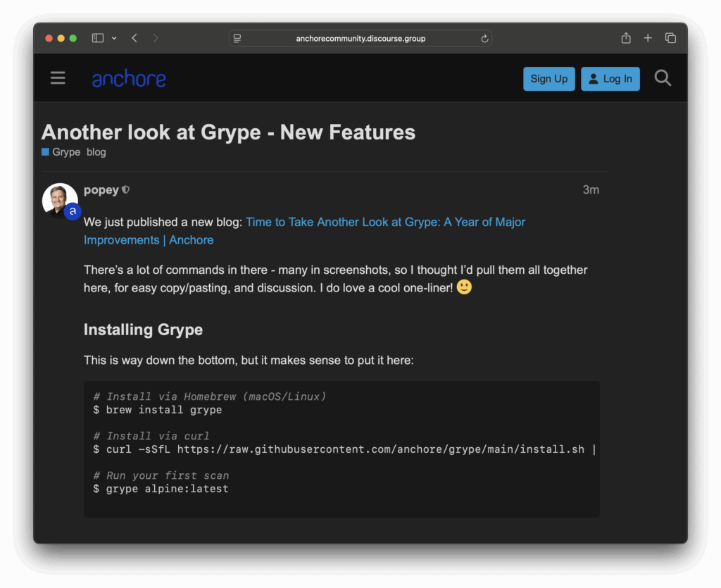The image size is (721, 588).
Task: Open a new browser tab
Action: (648, 38)
